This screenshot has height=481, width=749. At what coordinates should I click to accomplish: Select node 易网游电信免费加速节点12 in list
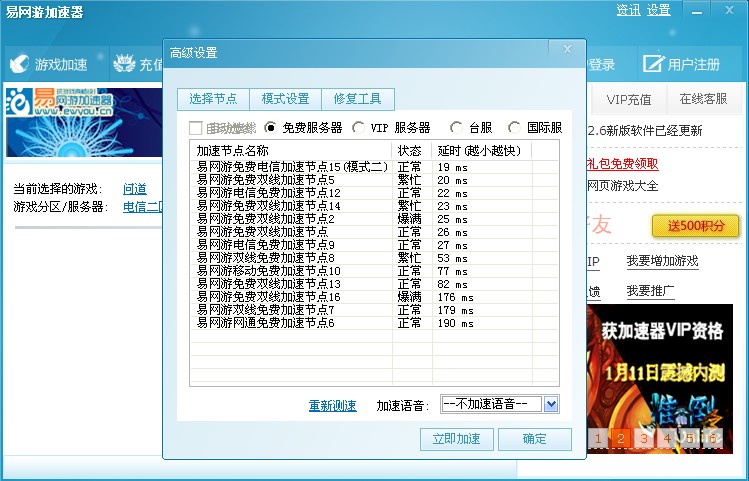click(268, 193)
